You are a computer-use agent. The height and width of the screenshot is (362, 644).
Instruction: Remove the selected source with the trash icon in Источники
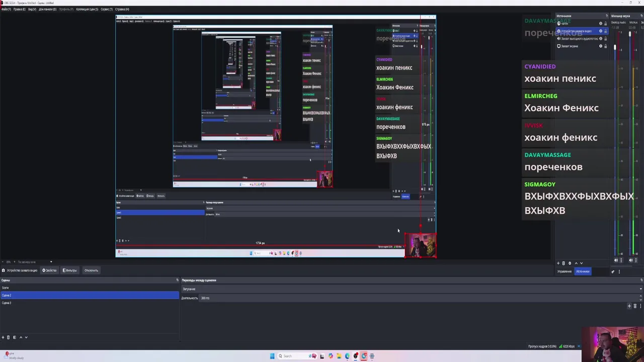563,263
